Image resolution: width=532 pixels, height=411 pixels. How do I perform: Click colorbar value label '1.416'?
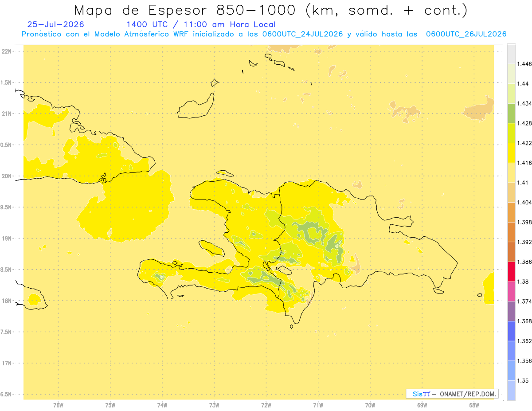524,163
